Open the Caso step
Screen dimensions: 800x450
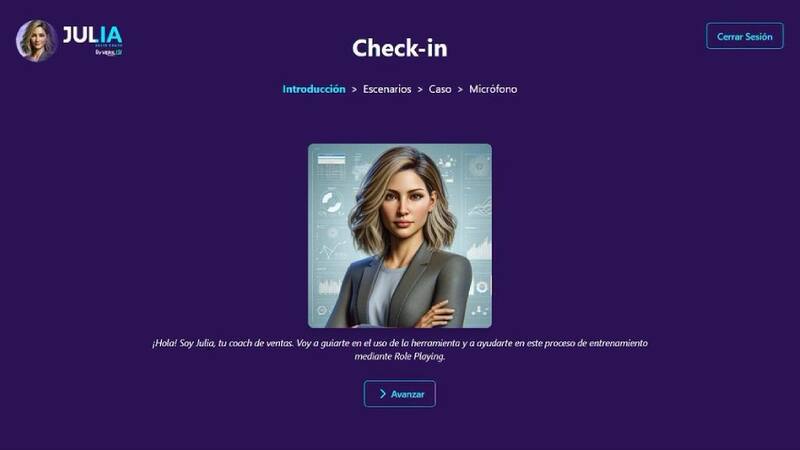click(x=440, y=89)
